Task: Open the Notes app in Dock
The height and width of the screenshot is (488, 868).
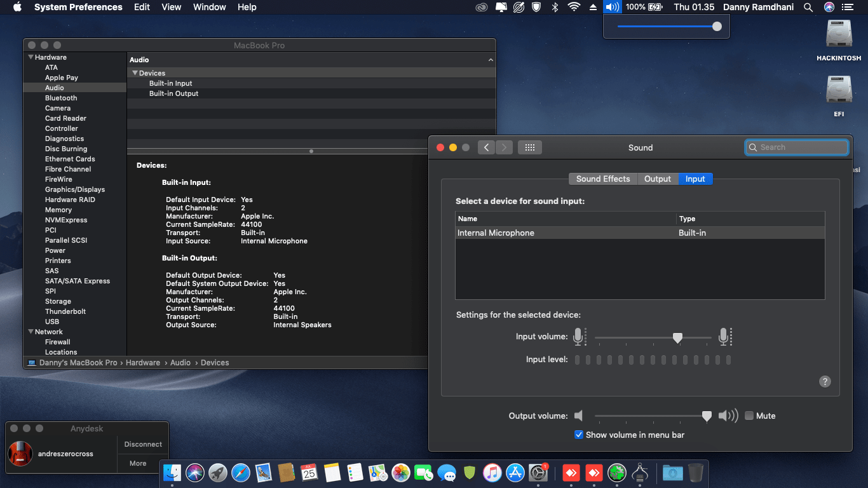Action: 332,473
